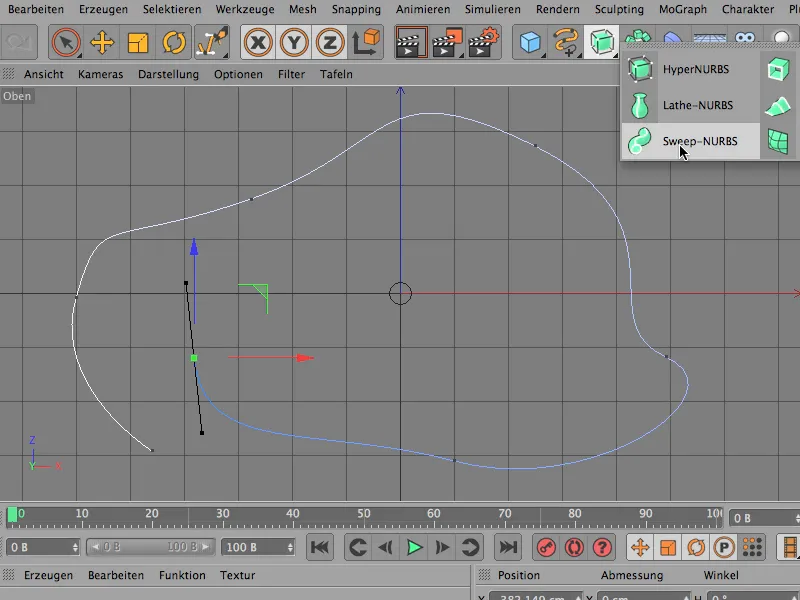The image size is (800, 600).
Task: Click the last used tool icon
Action: coord(211,42)
